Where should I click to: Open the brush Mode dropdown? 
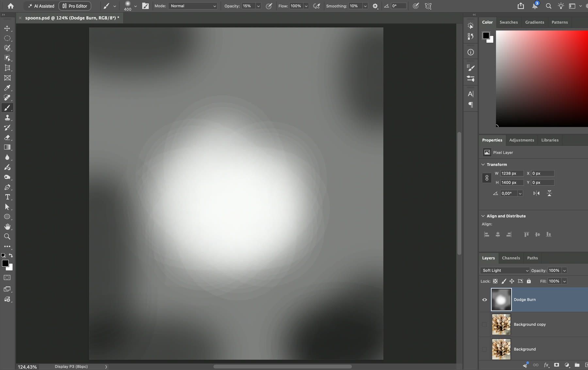[193, 6]
